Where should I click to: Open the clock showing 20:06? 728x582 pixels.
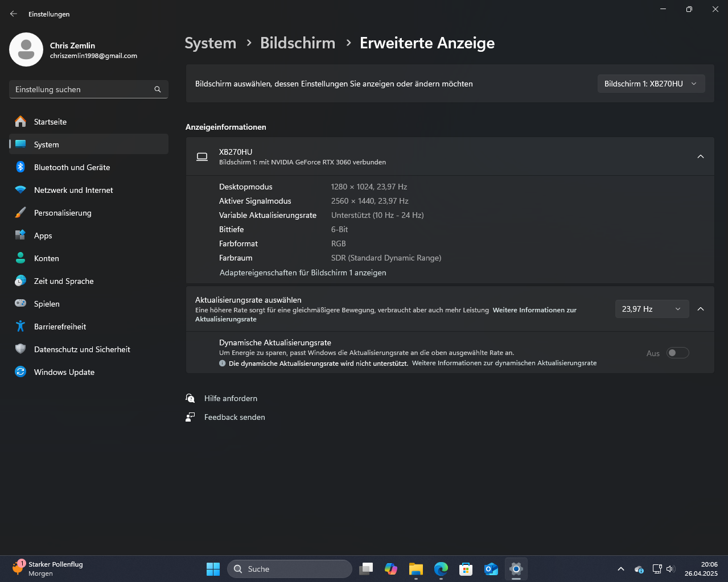pos(701,569)
